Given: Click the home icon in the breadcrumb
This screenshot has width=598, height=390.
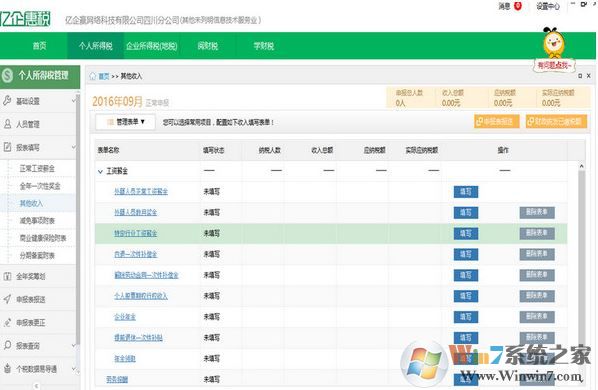Looking at the screenshot, I should pos(93,76).
